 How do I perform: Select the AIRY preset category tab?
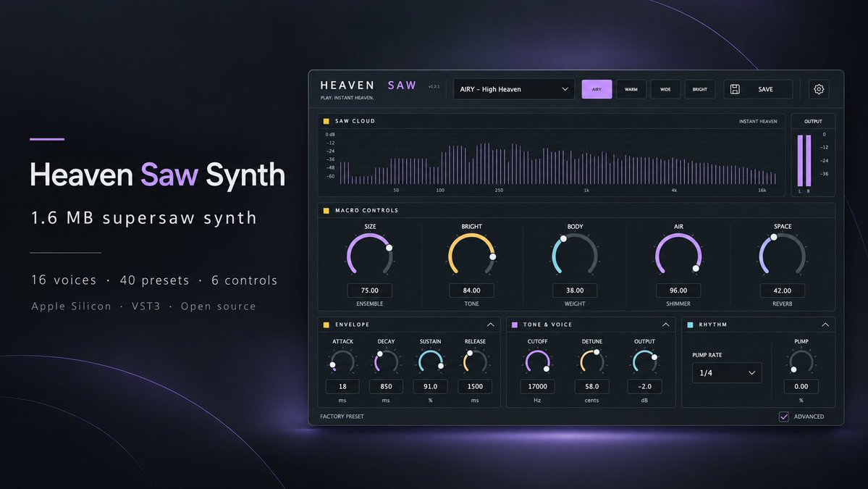(x=597, y=89)
